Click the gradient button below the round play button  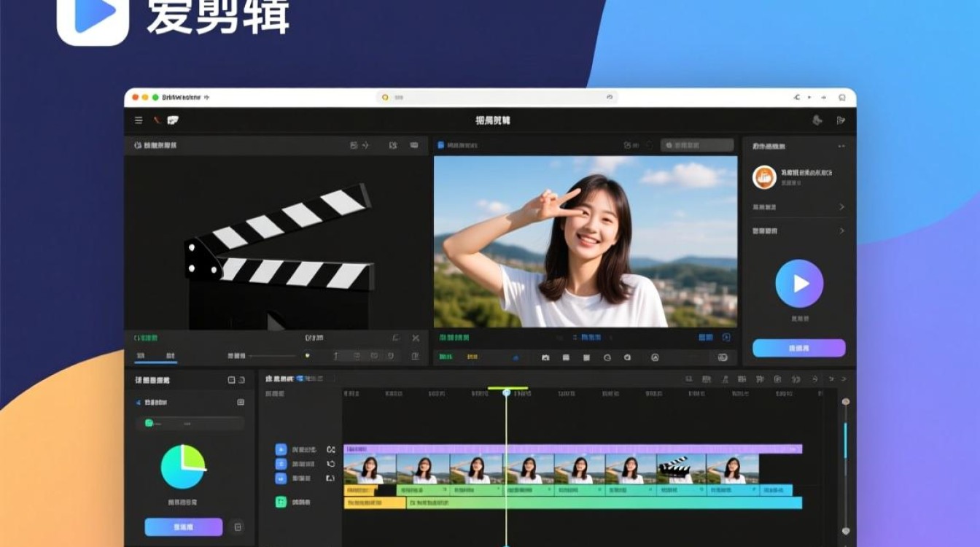click(799, 348)
